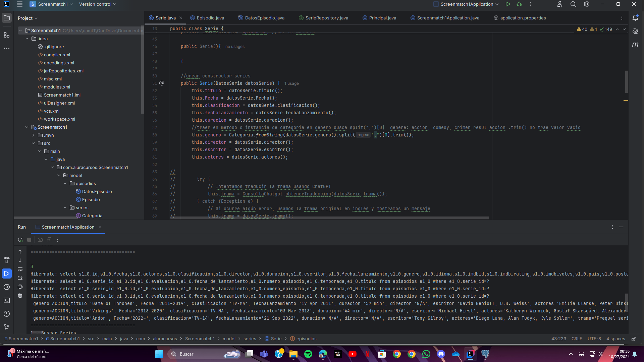Switch to Screenmatch1Application.java tab

(445, 18)
